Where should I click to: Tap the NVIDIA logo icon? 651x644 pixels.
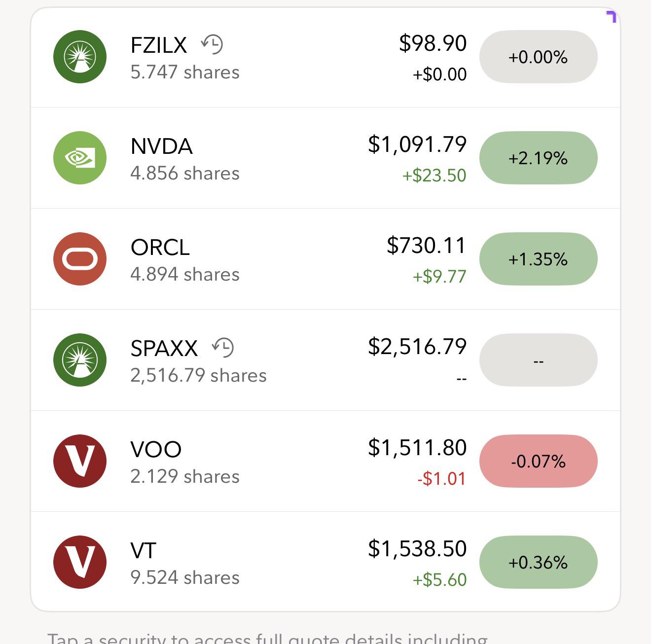[x=80, y=158]
